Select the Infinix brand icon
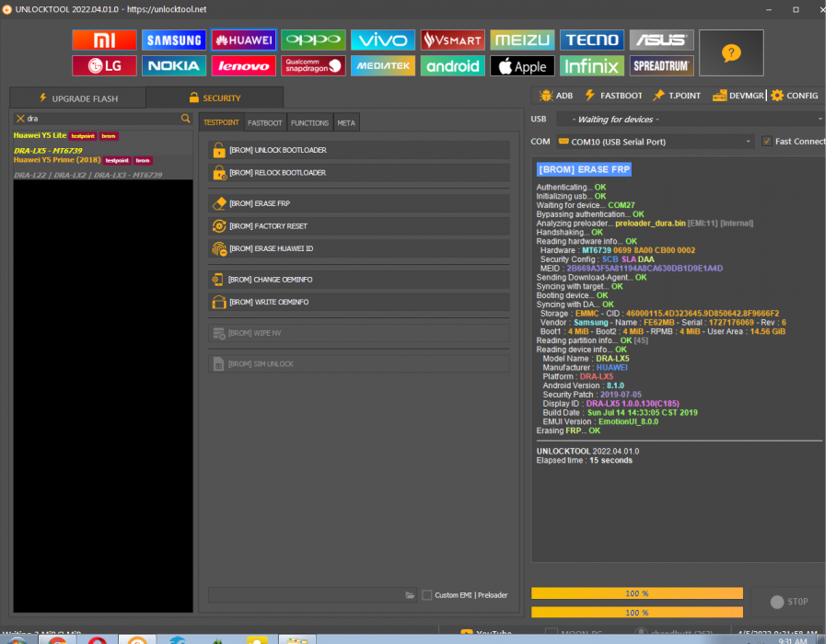The image size is (836, 644). tap(592, 66)
